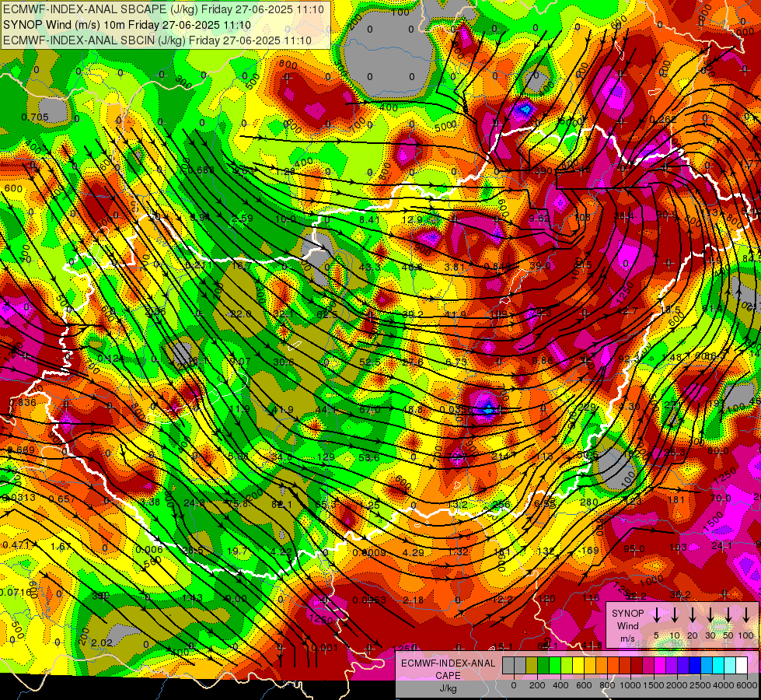
Task: Click the 50 m/s wind arrow in legend
Action: 728,614
